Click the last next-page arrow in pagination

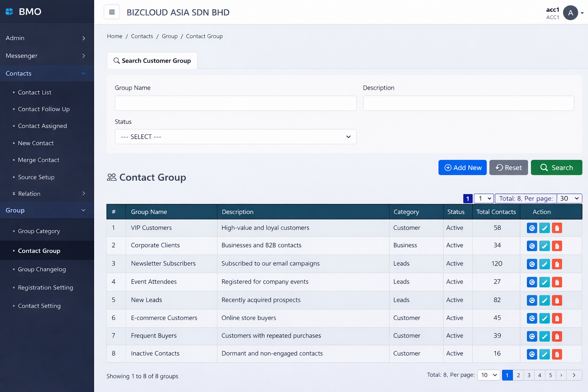pos(574,375)
